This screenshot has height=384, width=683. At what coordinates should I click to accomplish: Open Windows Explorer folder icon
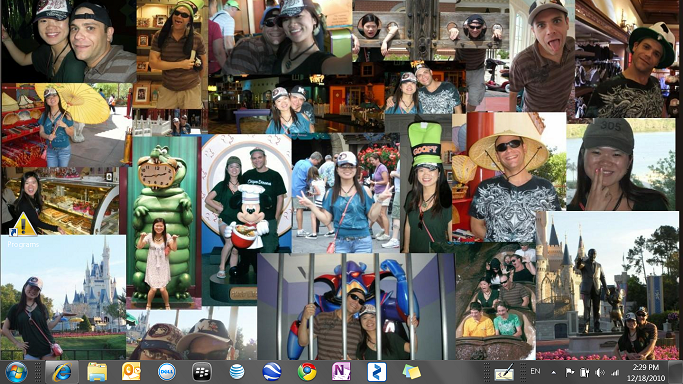97,372
